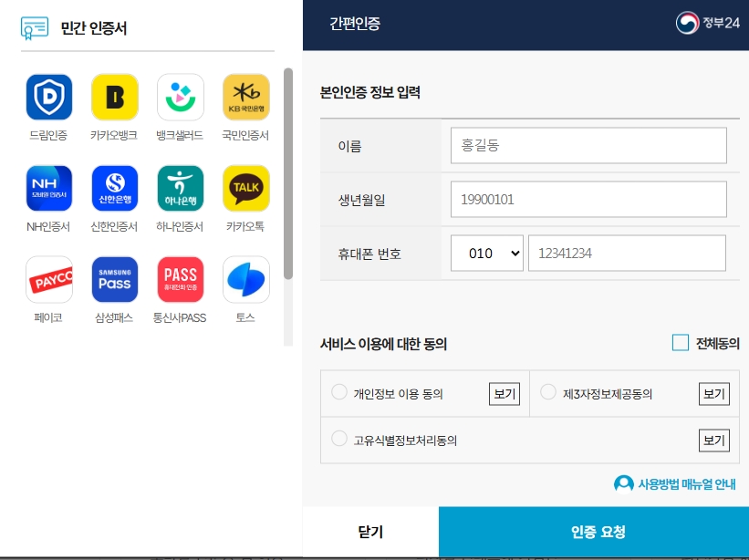Select the 제3자정보제공동의 radio button
Screen dimensions: 749x560
coord(548,392)
